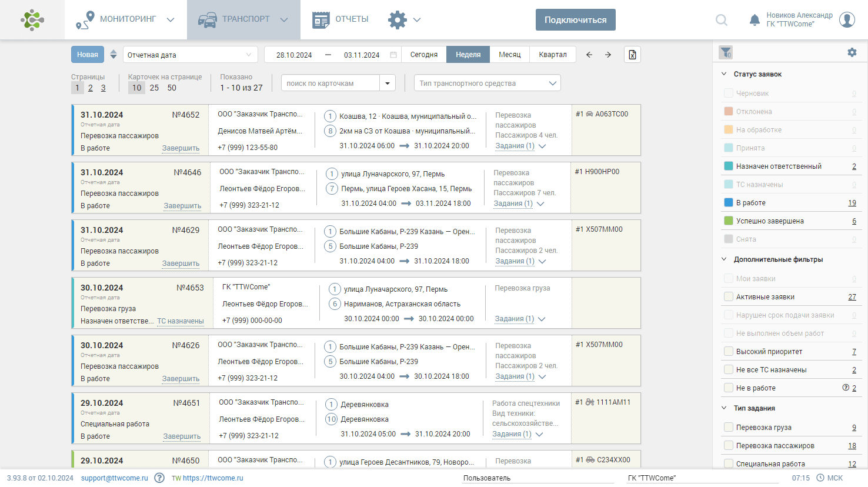The image size is (868, 487).
Task: Go to next period arrow
Action: pyautogui.click(x=608, y=55)
